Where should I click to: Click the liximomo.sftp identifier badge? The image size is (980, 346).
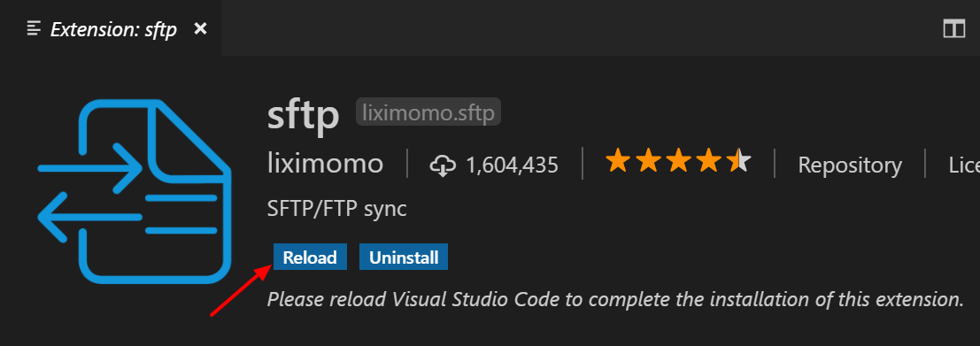pos(428,112)
